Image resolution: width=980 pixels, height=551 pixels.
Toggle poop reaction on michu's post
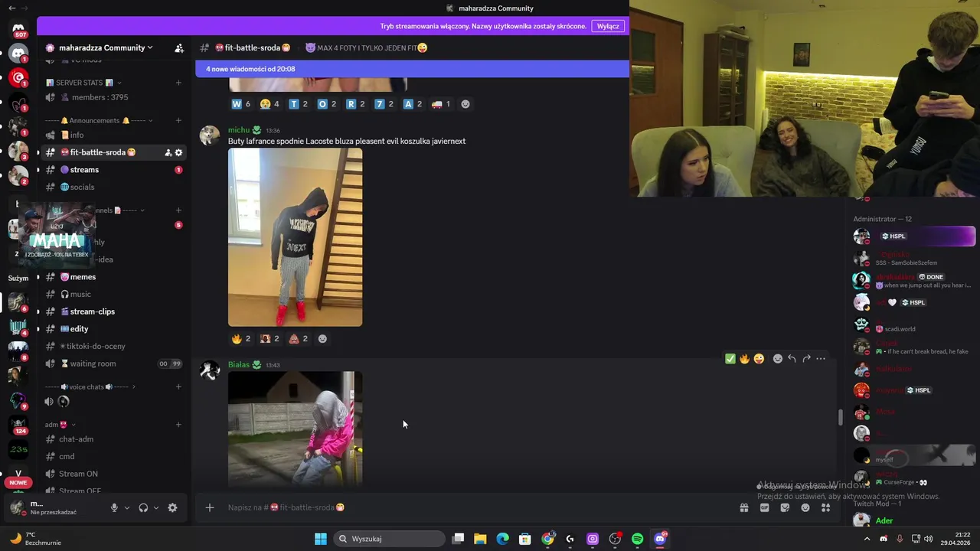pos(299,339)
